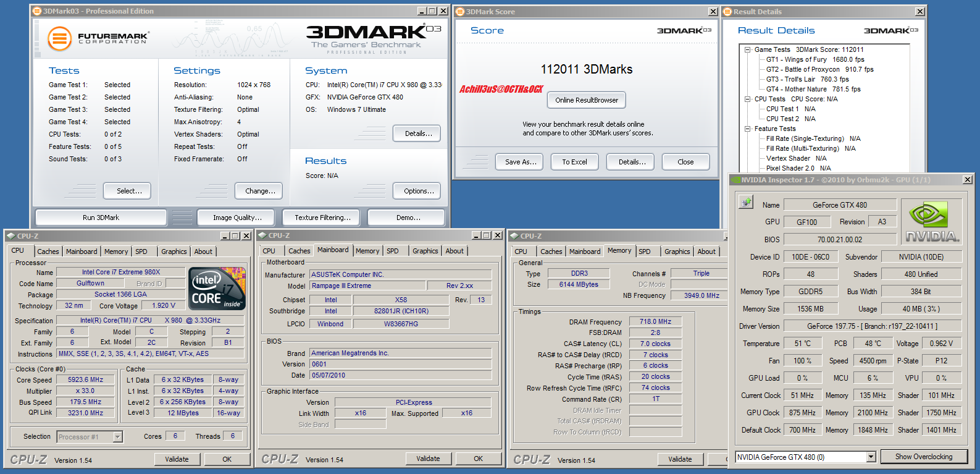Viewport: 980px width, 474px height.
Task: Select Fill Rate (Single-Texturing) row
Action: [813, 138]
